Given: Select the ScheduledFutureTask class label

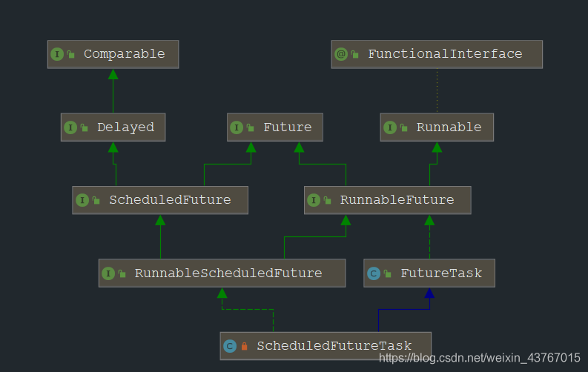Looking at the screenshot, I should click(x=334, y=346).
